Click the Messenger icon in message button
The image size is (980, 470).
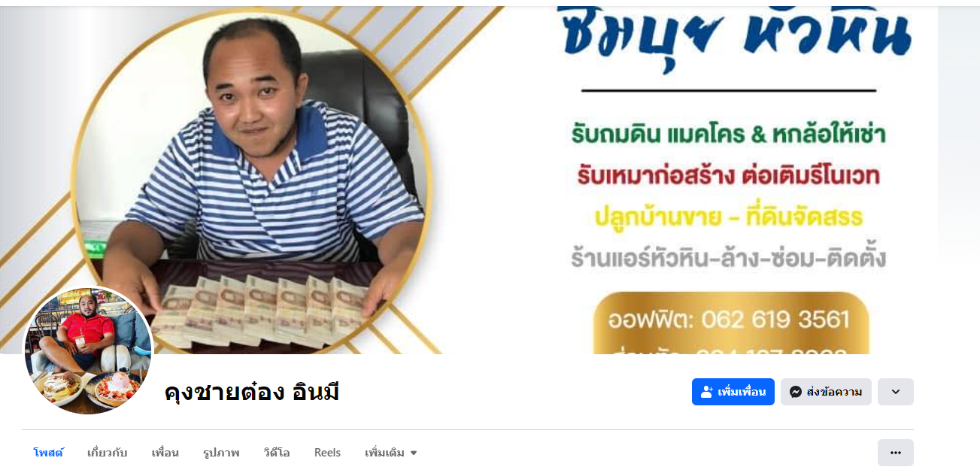coord(796,392)
